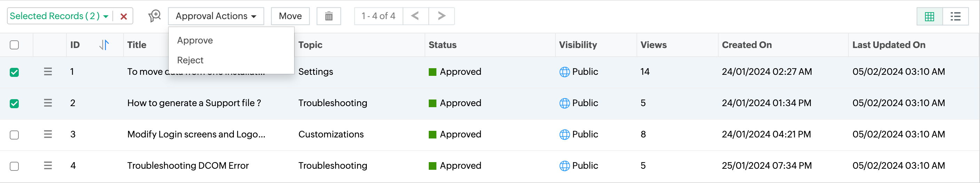Click the Move button
The height and width of the screenshot is (183, 980).
point(290,16)
